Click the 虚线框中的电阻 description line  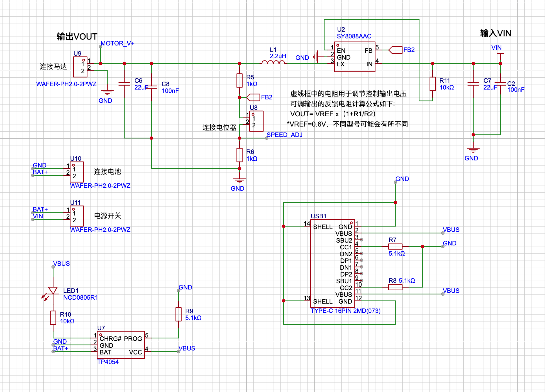pos(348,93)
